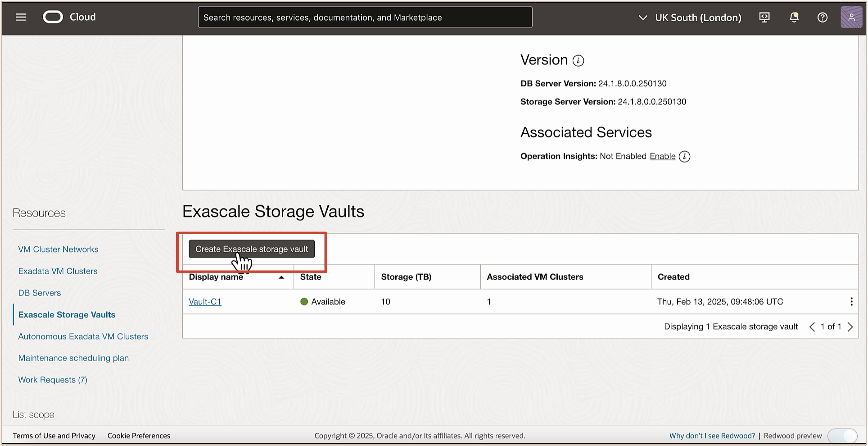Select Exadata VM Clusters in Resources

pos(58,271)
